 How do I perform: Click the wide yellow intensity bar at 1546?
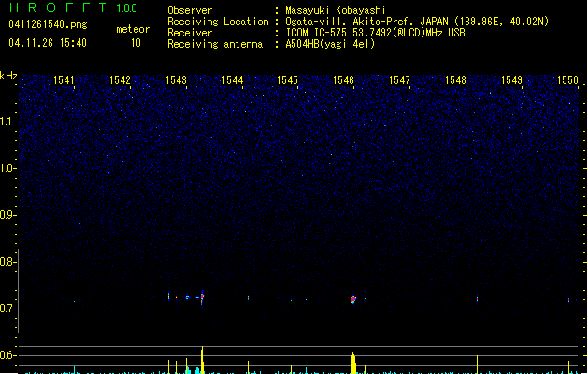coord(353,363)
